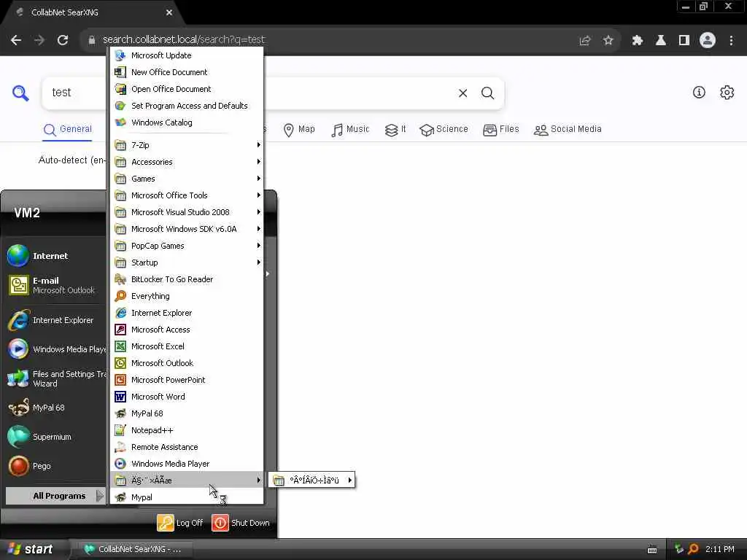Go back in browser history
This screenshot has height=560, width=747.
(x=16, y=40)
